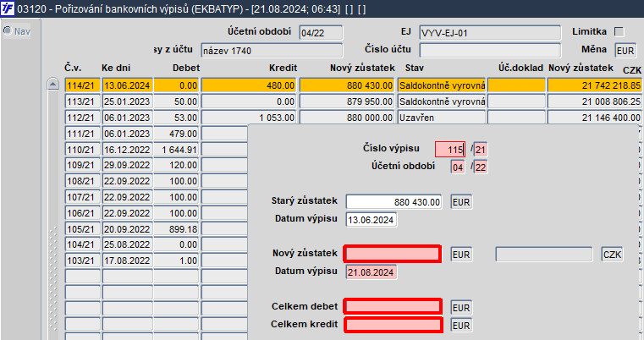Click the CZK currency field in dialog

coord(612,255)
